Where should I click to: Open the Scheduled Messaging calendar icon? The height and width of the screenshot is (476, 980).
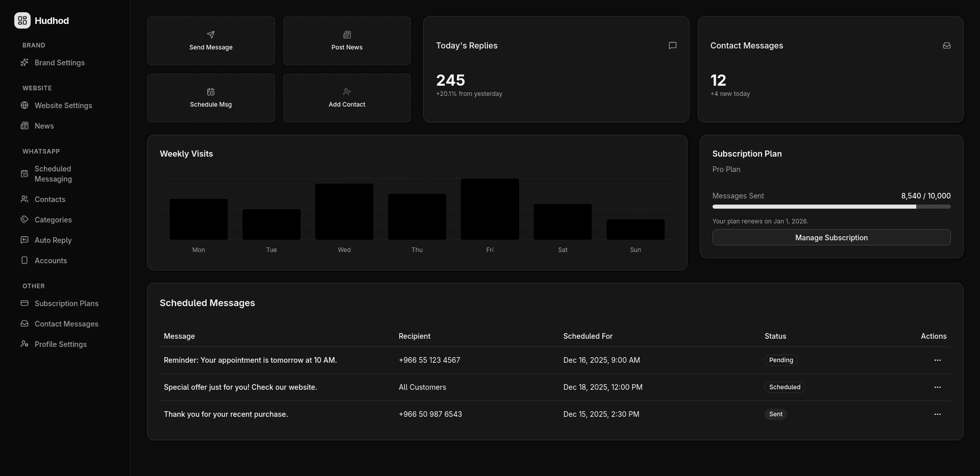point(24,173)
